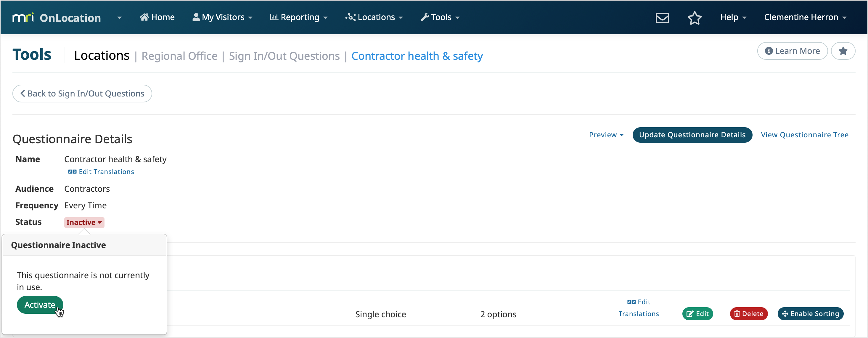
Task: Open View Questionnaire Tree link
Action: pos(804,135)
